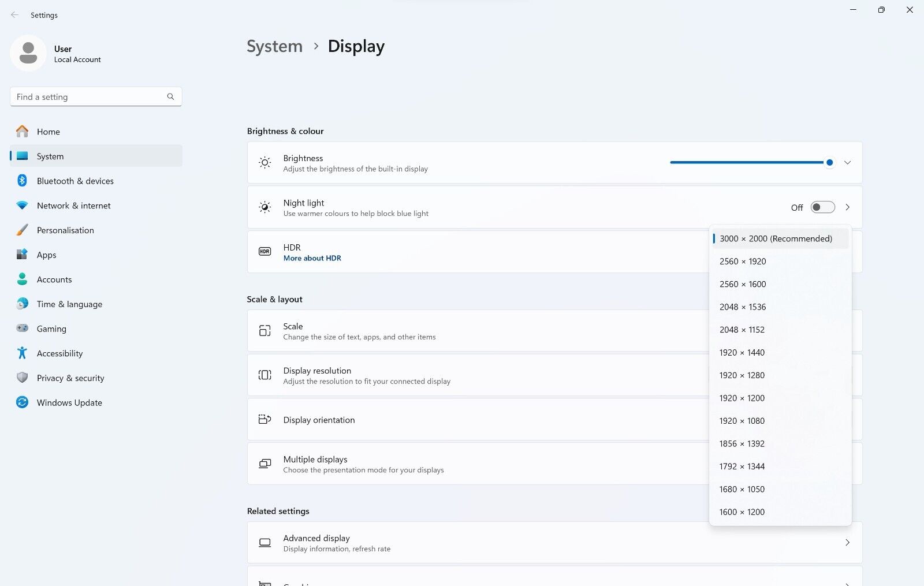The height and width of the screenshot is (586, 924).
Task: Open Advanced display settings
Action: (x=554, y=543)
